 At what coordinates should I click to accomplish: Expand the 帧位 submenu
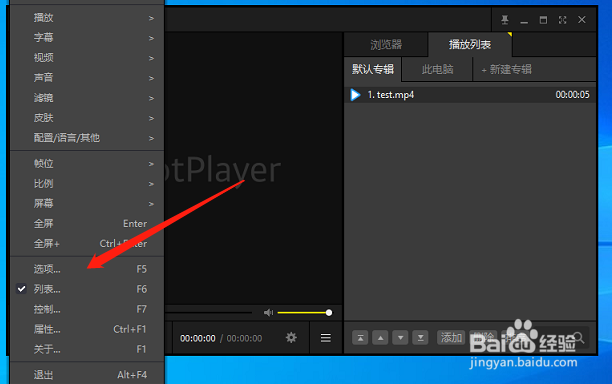[x=87, y=164]
